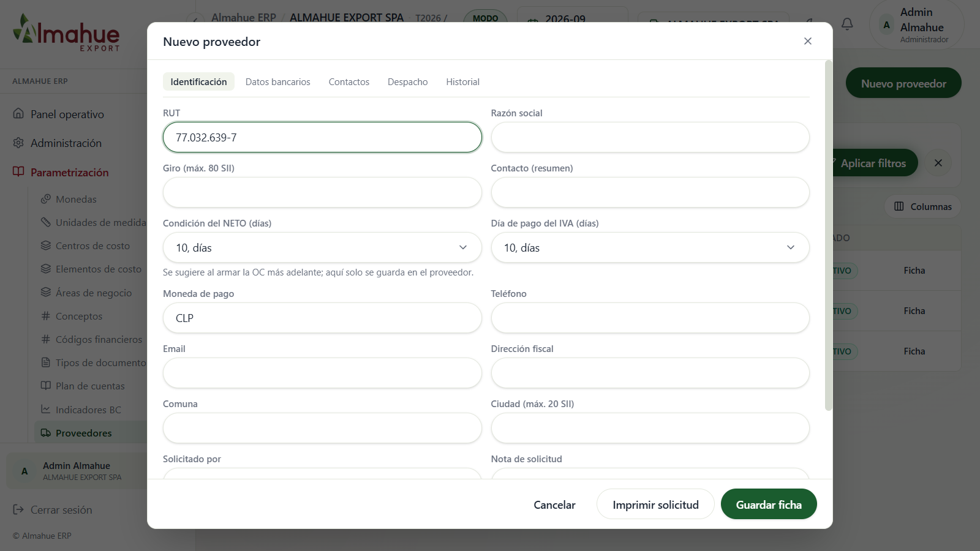Click the Imprimir solicitud button
Screen dimensions: 980x551
coord(655,504)
